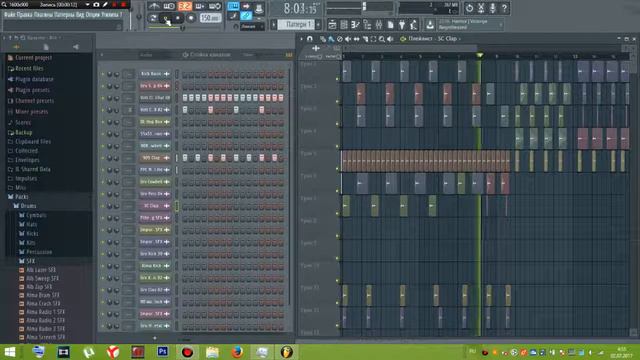Click the camera icon in recorder bar
The height and width of the screenshot is (360, 640).
tap(96, 4)
